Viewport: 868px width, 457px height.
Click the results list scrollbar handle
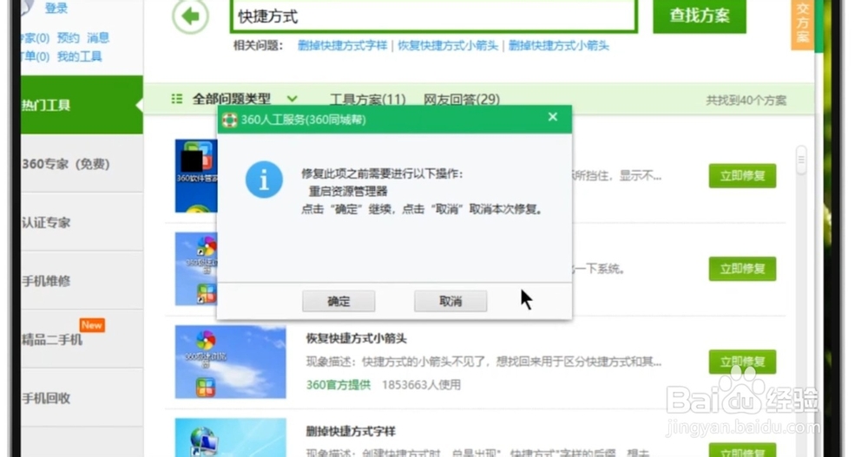tap(800, 160)
